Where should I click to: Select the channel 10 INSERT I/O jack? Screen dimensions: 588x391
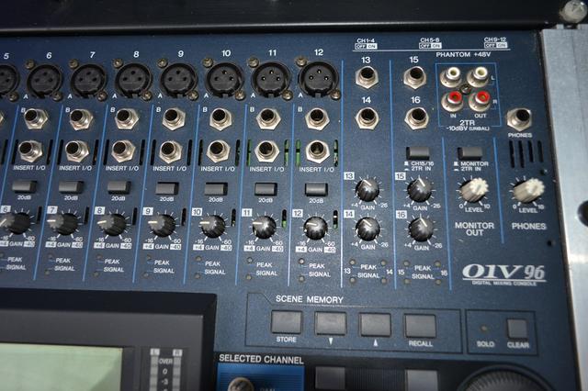pyautogui.click(x=219, y=150)
